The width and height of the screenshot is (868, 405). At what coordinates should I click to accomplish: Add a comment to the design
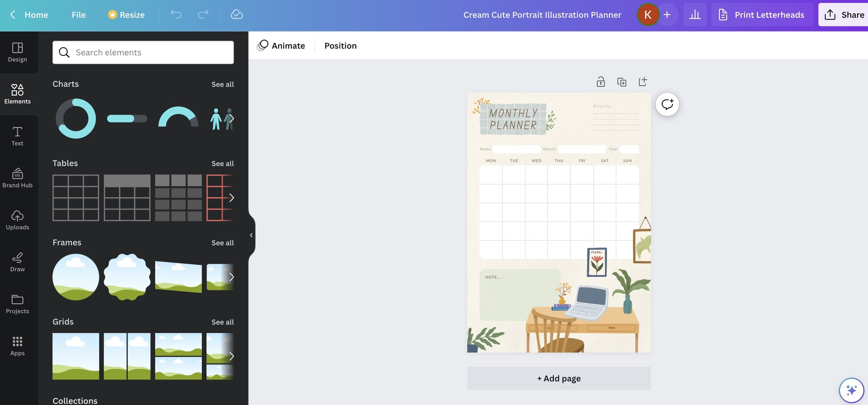[x=667, y=104]
